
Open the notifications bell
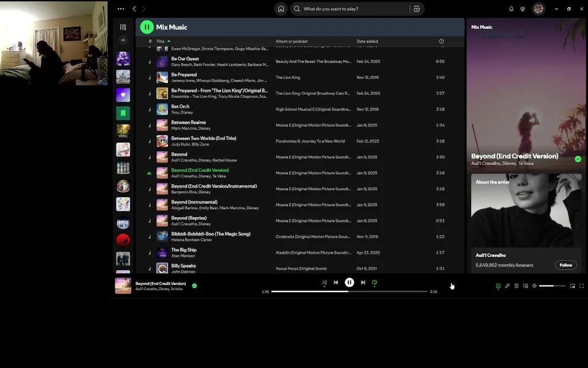click(511, 9)
